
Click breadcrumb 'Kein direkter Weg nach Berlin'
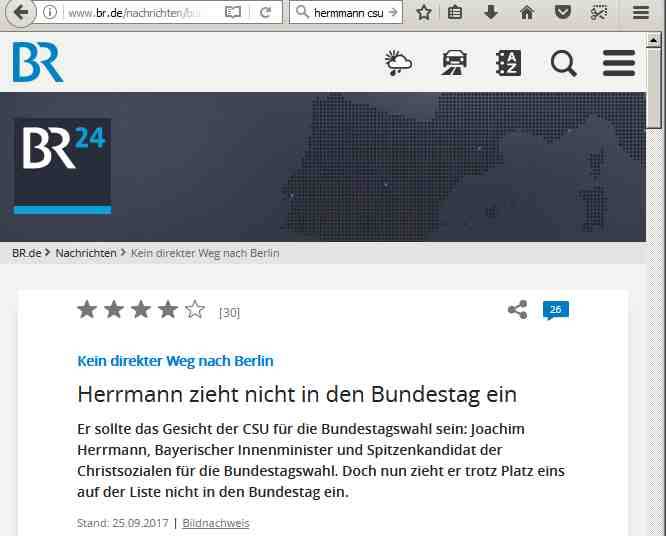point(205,253)
